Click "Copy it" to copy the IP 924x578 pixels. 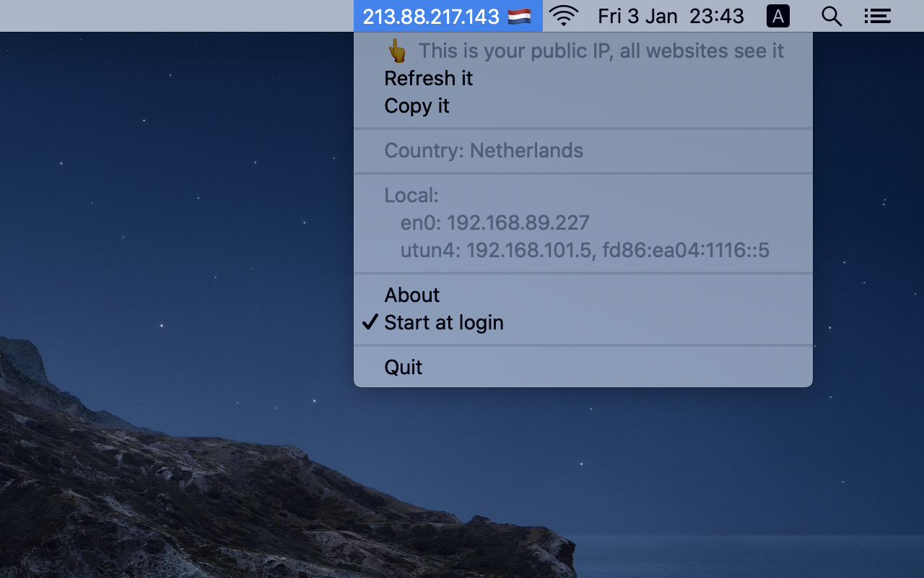[x=417, y=106]
